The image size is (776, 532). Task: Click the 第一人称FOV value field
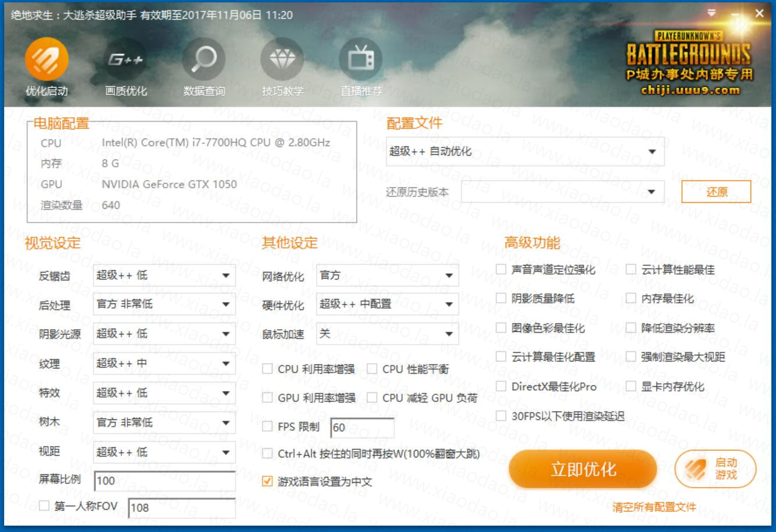[x=182, y=508]
